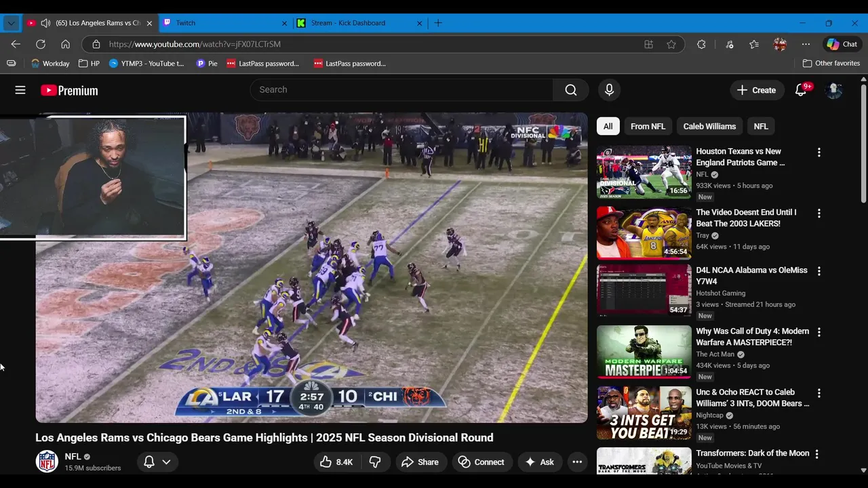The height and width of the screenshot is (488, 868).
Task: Dislike this video
Action: click(375, 462)
